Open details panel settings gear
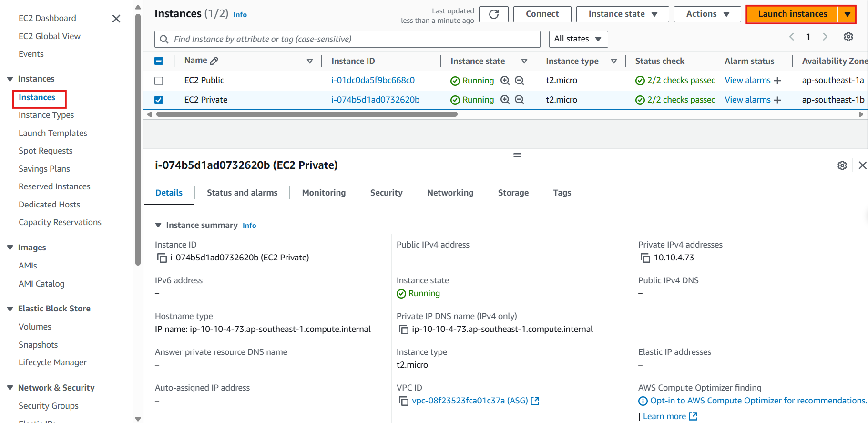Screen dimensions: 868x423 [x=842, y=165]
